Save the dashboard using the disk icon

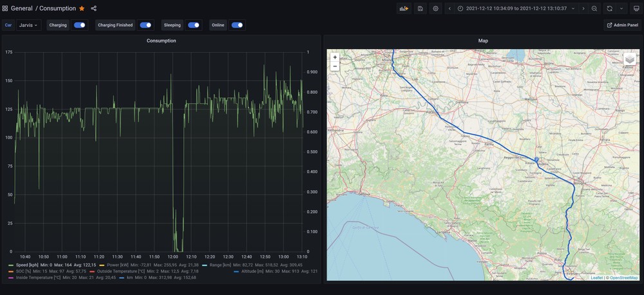point(421,8)
